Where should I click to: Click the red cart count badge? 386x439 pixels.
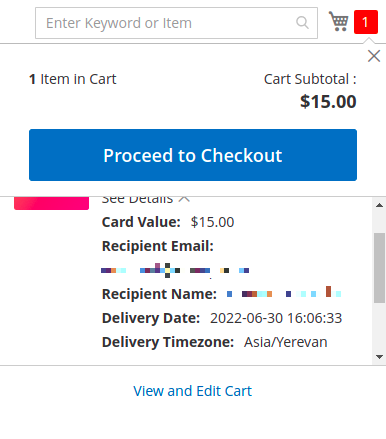click(x=366, y=22)
